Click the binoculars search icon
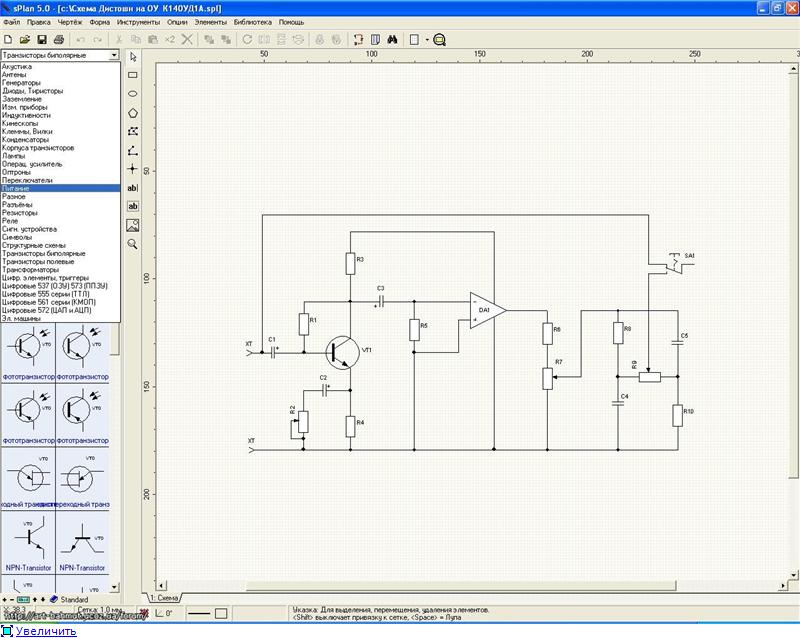This screenshot has height=638, width=800. [393, 39]
